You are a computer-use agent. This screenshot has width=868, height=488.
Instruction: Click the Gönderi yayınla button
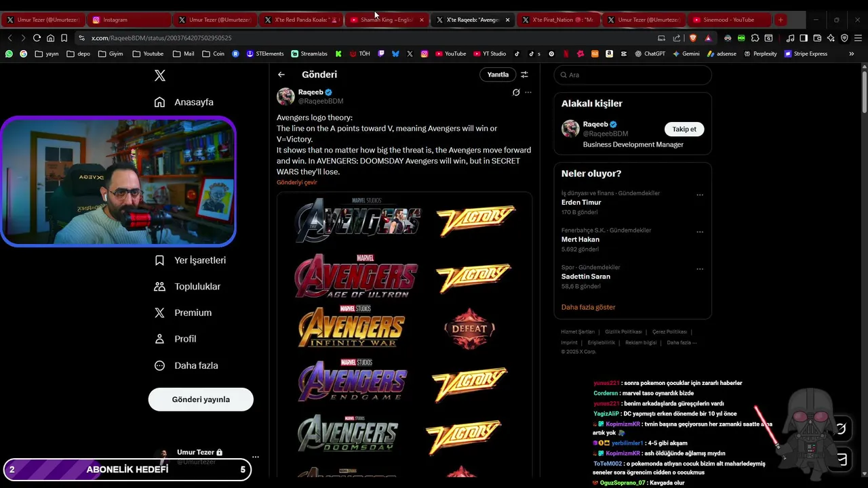point(201,399)
